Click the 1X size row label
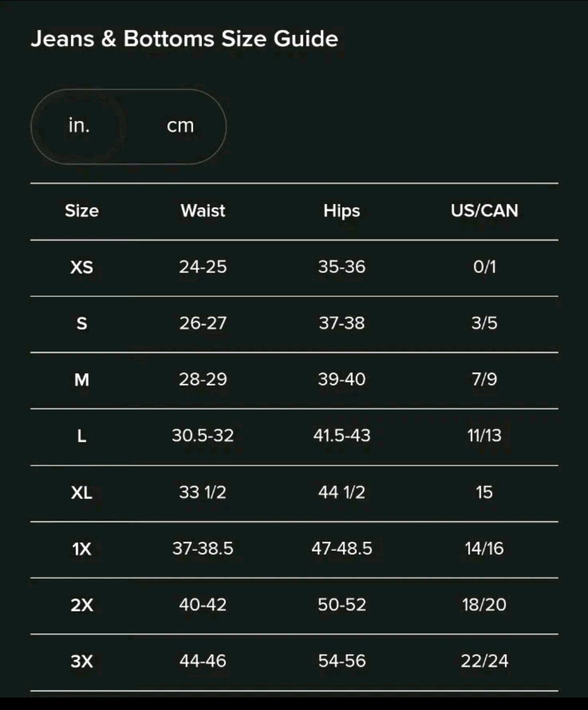Screen dimensions: 588x710 click(x=82, y=549)
